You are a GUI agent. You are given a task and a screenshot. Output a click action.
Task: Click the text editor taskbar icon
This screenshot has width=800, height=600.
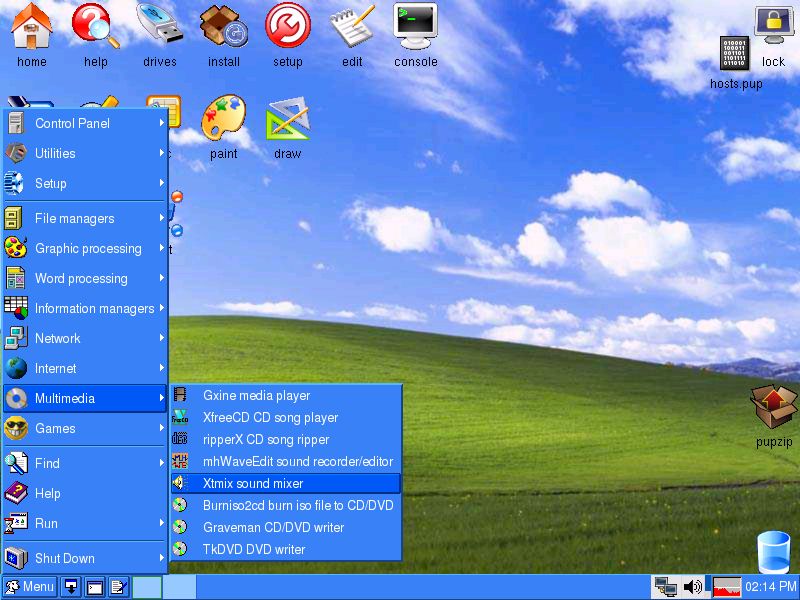(x=118, y=587)
